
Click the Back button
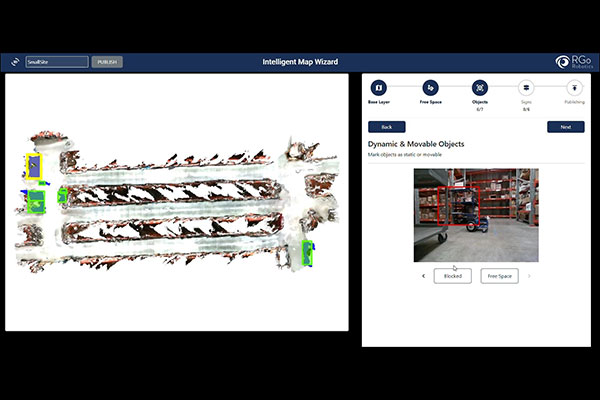pos(386,127)
